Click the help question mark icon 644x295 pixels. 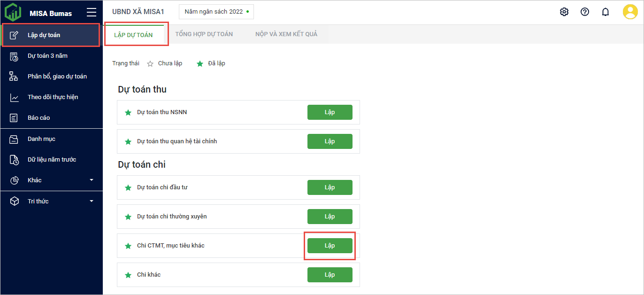pyautogui.click(x=585, y=12)
